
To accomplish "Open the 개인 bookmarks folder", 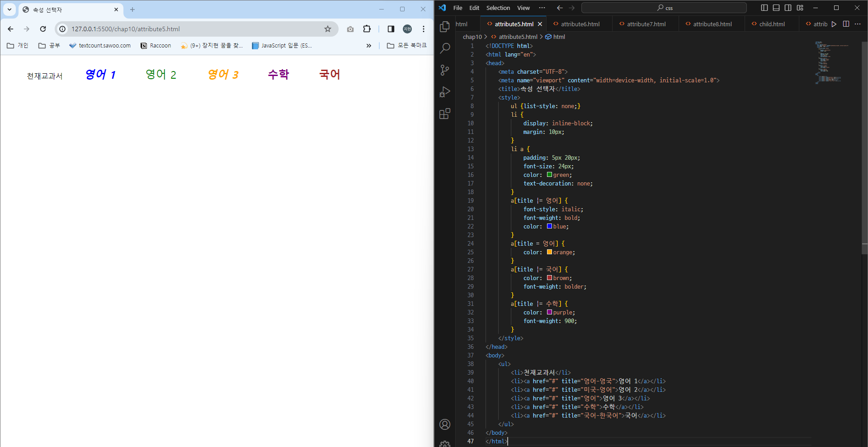I will pos(18,45).
